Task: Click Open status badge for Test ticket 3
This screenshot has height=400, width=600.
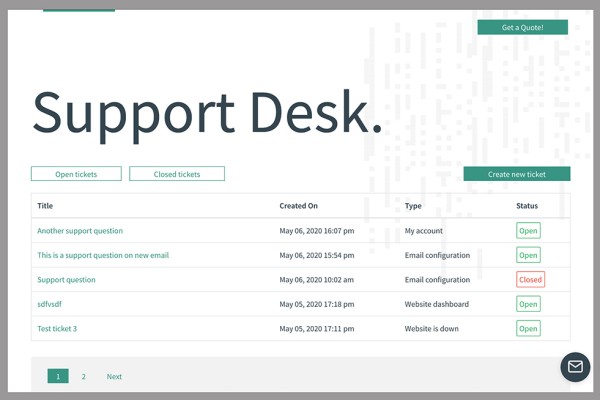Action: click(528, 328)
